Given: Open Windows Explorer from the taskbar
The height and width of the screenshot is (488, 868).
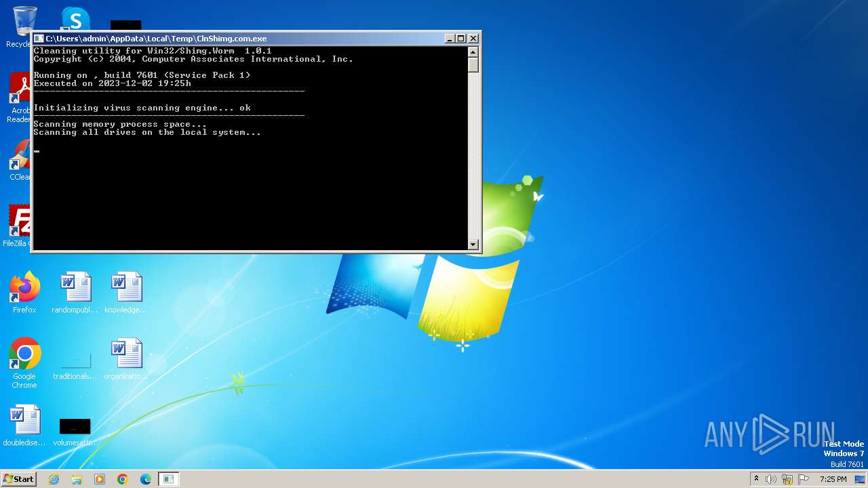Looking at the screenshot, I should click(x=77, y=479).
